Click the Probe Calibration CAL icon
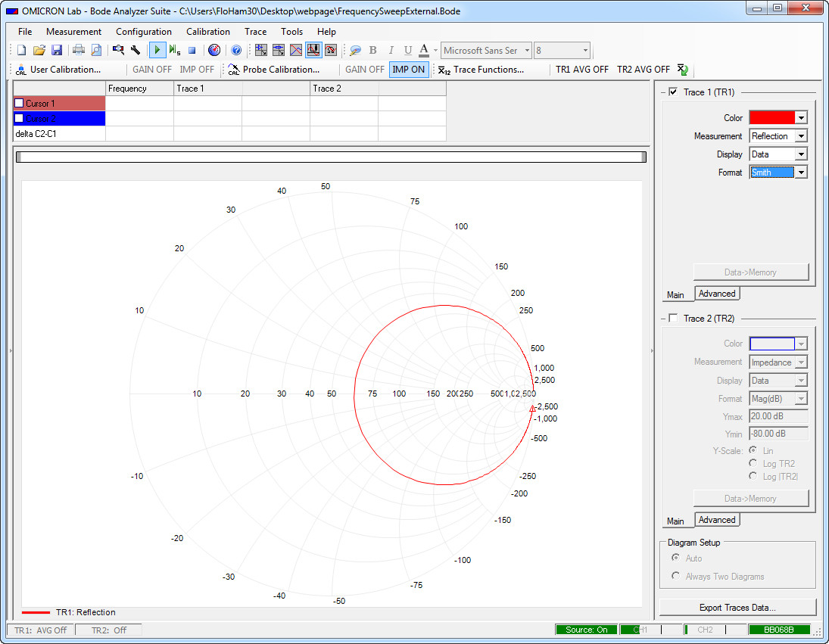Viewport: 829px width, 644px height. (x=234, y=70)
